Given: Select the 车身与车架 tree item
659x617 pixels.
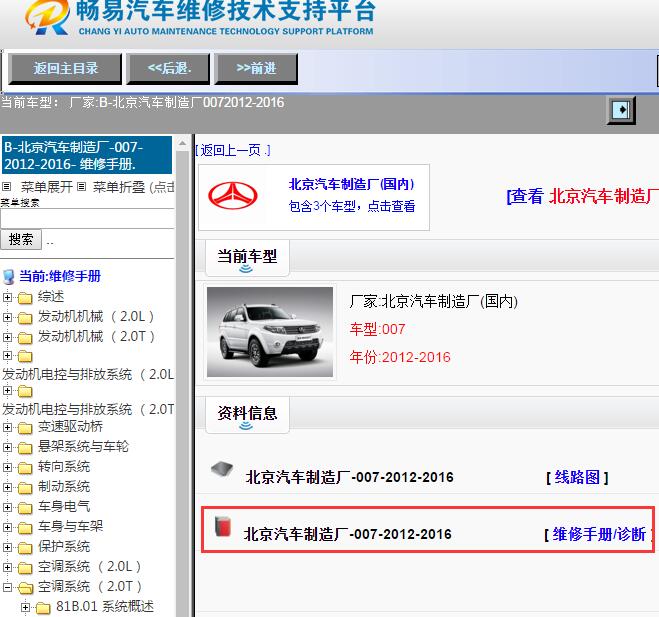Looking at the screenshot, I should click(x=70, y=527).
